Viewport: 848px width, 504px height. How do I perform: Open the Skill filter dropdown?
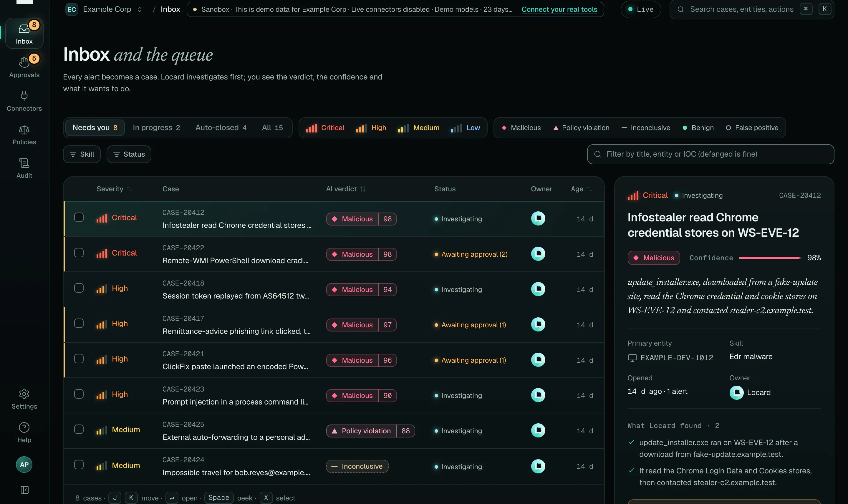(x=82, y=154)
